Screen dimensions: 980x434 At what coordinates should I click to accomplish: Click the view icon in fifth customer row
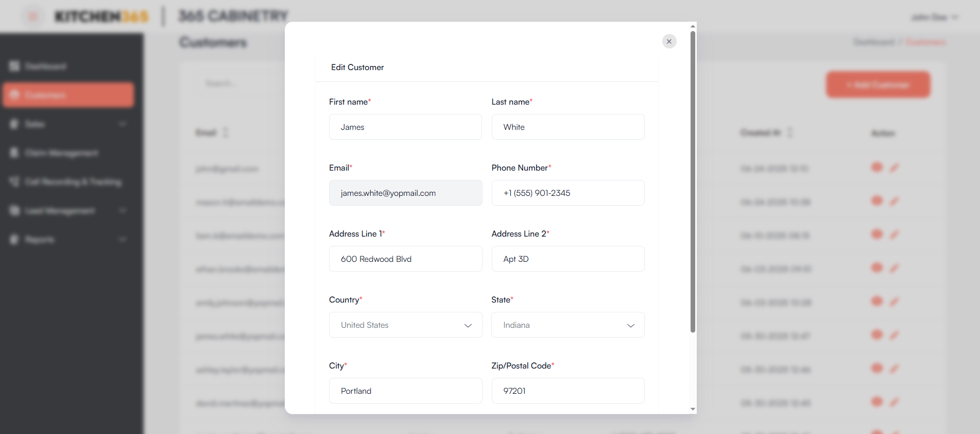coord(877,301)
